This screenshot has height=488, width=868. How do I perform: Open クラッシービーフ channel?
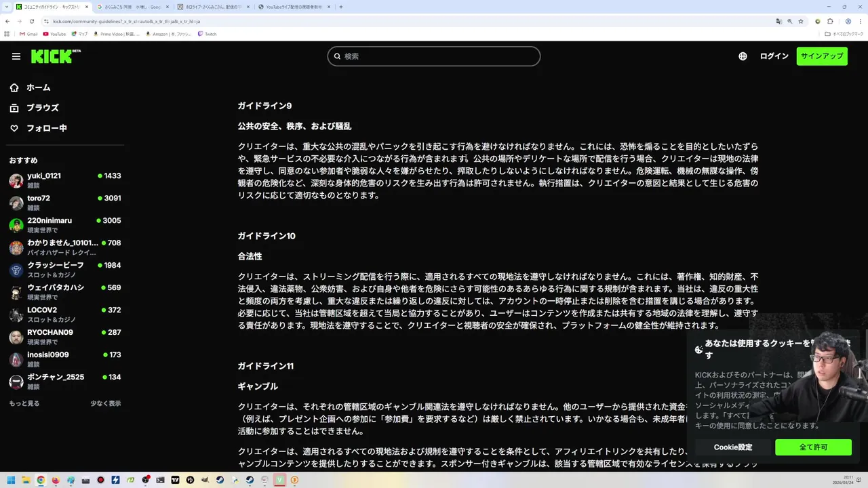click(x=65, y=269)
